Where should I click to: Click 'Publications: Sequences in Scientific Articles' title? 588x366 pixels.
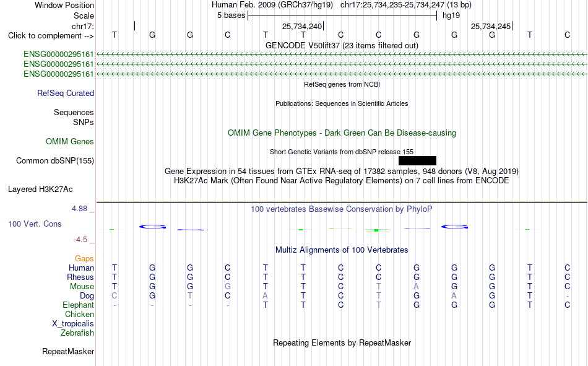(x=342, y=103)
